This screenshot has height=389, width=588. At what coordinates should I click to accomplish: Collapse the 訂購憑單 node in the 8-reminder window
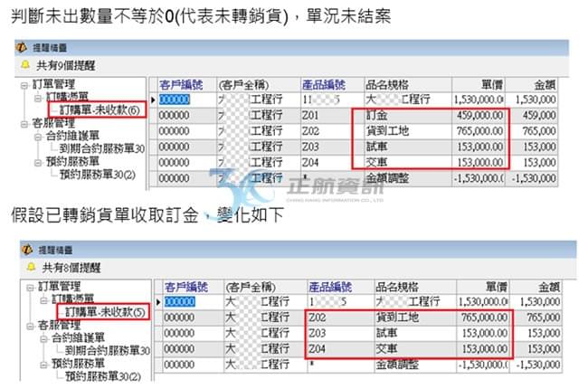pos(43,300)
